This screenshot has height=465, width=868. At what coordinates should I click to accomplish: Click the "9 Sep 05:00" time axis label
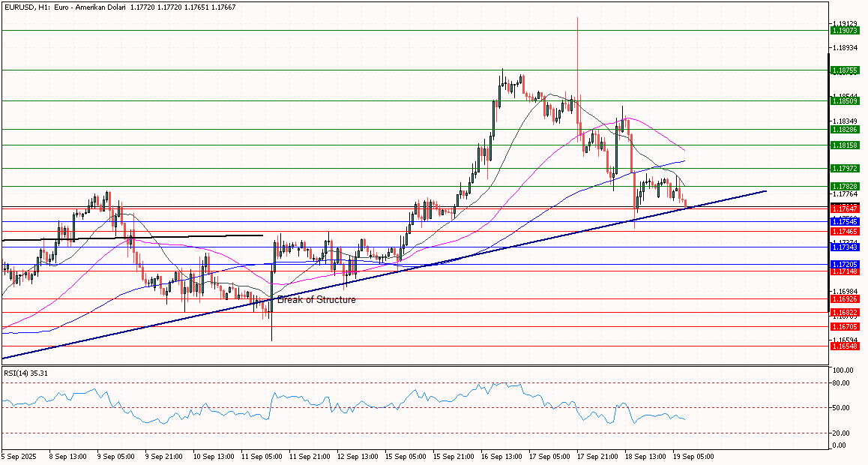click(x=116, y=457)
